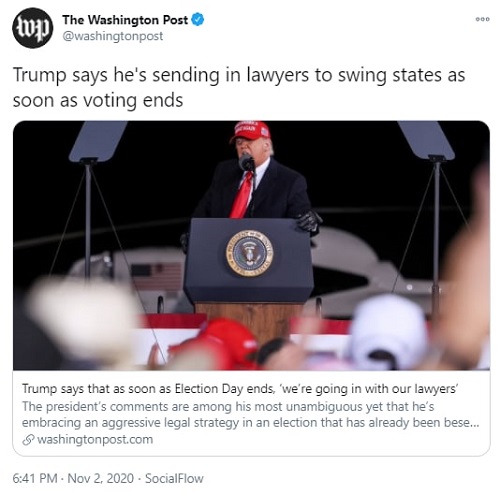The width and height of the screenshot is (500, 495).
Task: Click the 6:41 PM timestamp
Action: (x=35, y=478)
